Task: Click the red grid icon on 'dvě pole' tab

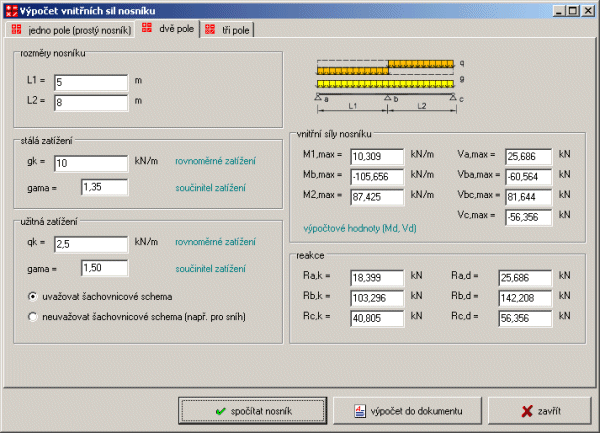Action: [x=147, y=28]
